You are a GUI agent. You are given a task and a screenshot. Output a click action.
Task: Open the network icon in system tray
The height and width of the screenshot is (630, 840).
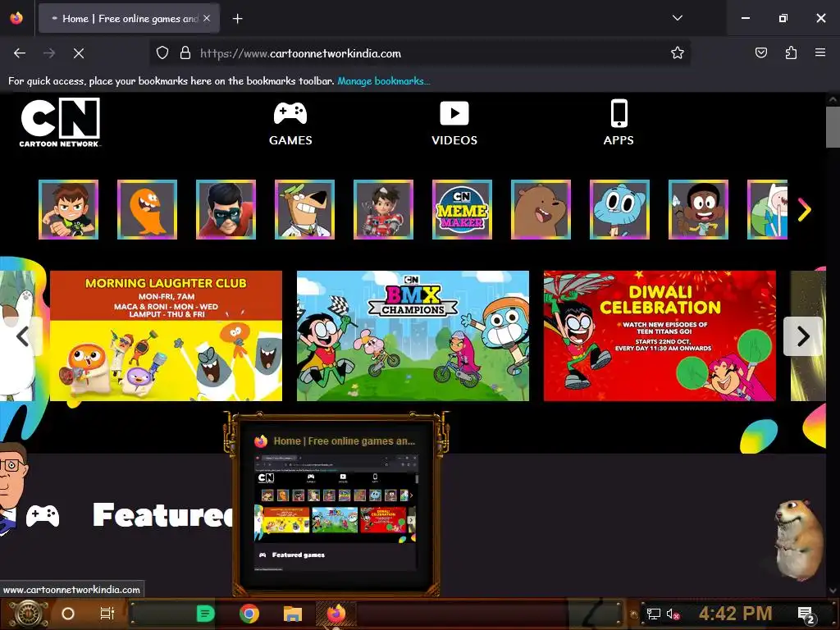654,614
